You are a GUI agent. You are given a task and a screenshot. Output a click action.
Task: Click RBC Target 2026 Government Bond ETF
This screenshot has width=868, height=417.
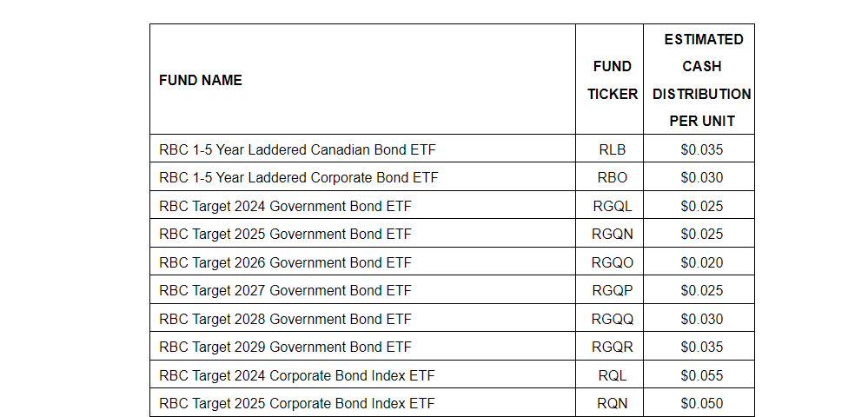click(285, 262)
